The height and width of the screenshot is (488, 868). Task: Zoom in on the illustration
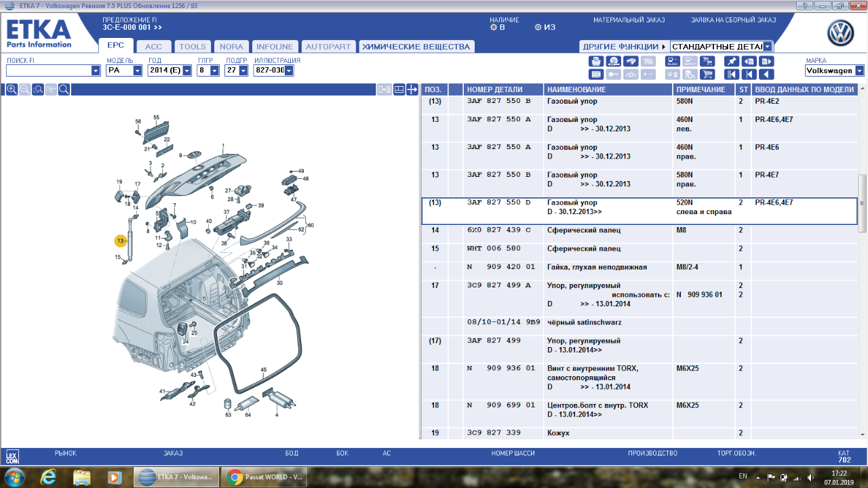tap(12, 89)
